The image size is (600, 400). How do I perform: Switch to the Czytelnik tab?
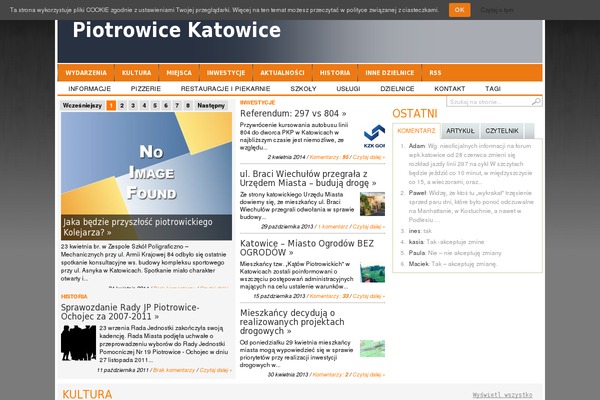[x=502, y=131]
